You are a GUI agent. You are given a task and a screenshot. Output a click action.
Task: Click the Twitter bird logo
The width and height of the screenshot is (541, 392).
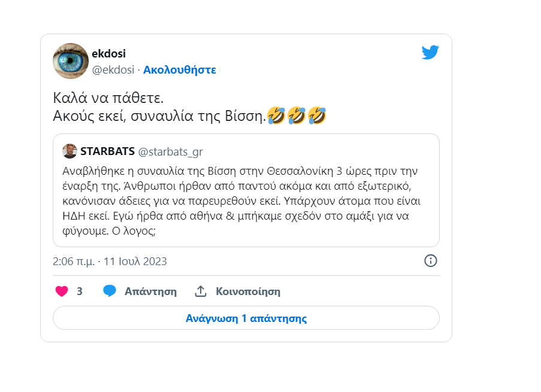coord(430,53)
